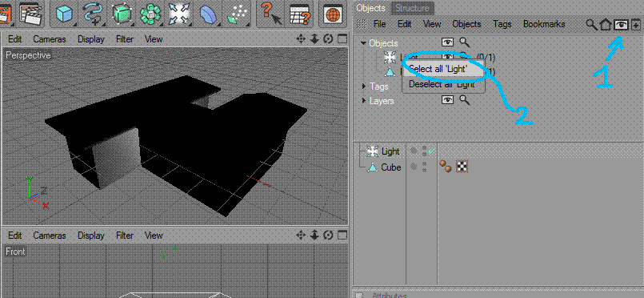The image size is (644, 298).
Task: Collapse the Objects filter tree node
Action: coord(363,42)
